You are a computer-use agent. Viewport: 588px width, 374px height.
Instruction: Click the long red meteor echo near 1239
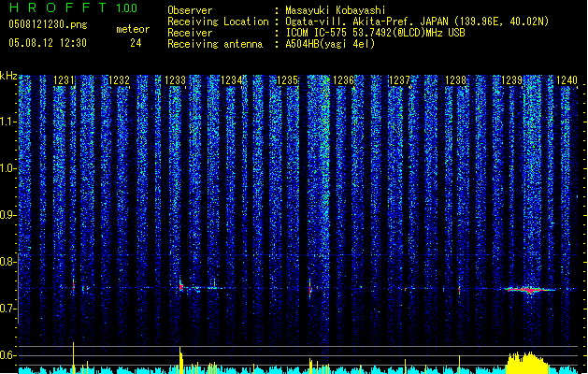[530, 290]
